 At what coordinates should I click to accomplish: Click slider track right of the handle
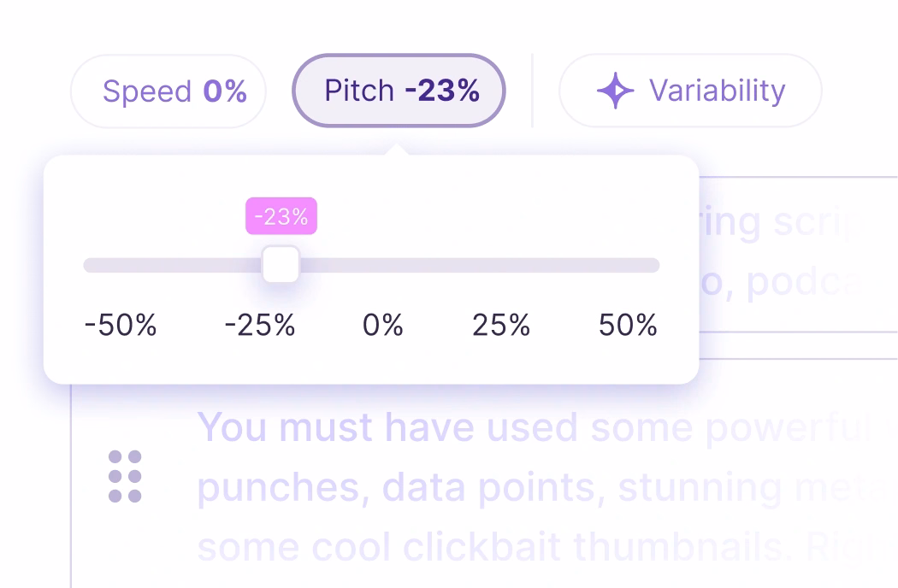point(479,265)
